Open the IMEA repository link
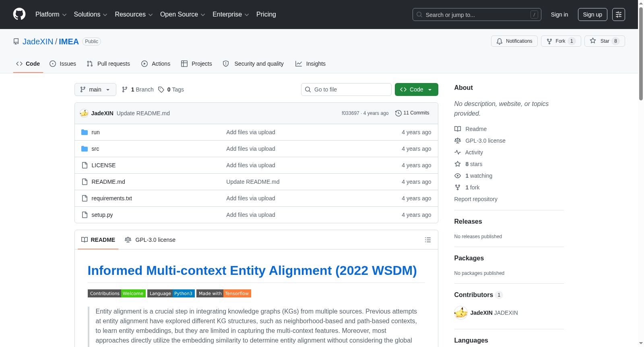Viewport: 644px width, 347px height. (69, 42)
